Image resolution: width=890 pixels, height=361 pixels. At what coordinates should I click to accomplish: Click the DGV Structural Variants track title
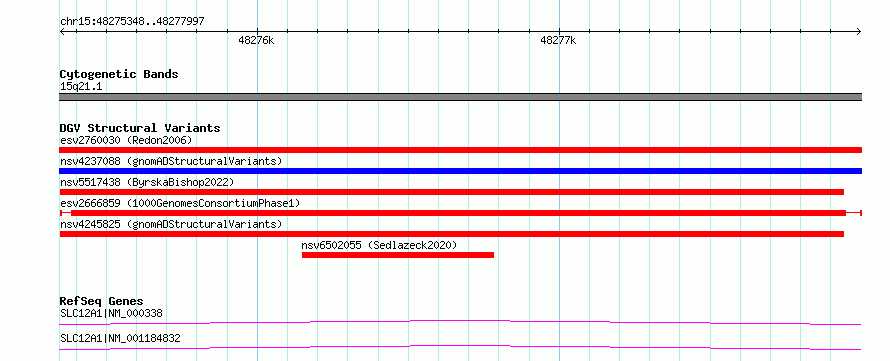point(140,128)
